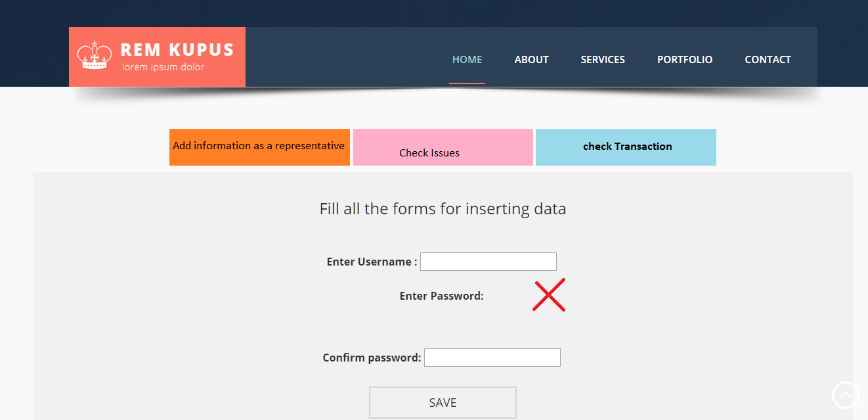The image size is (868, 420).
Task: Click the white crown logo icon
Action: (x=95, y=55)
